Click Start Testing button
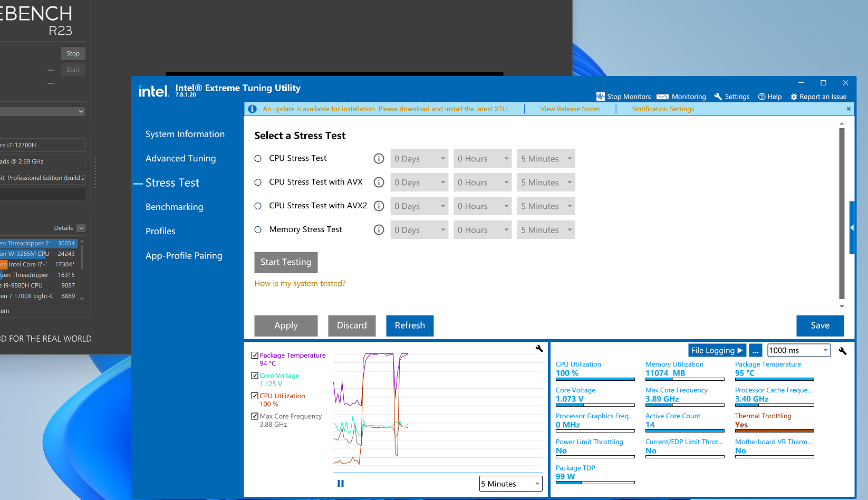 (x=286, y=262)
